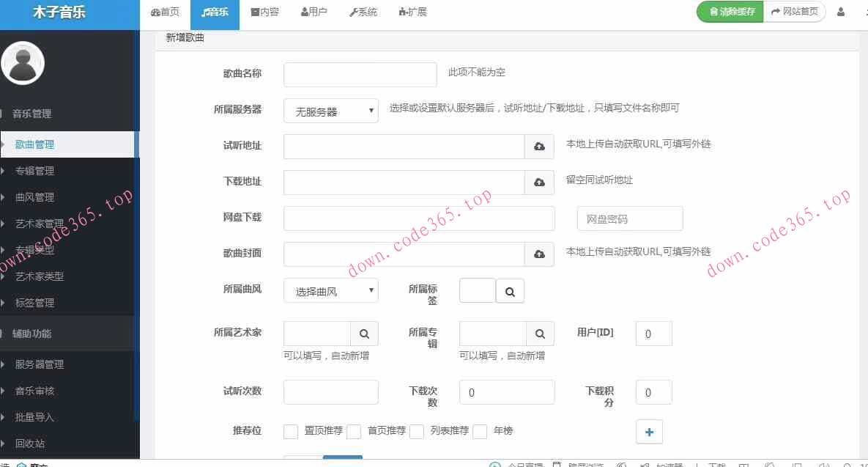Click the search icon beside 所属标签

tap(510, 290)
